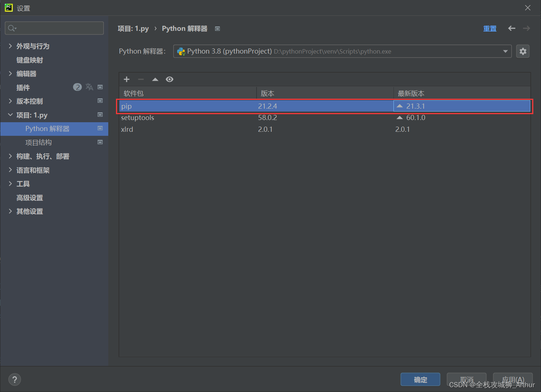
Task: Click xlrd installed version 2.0.1 cell
Action: (x=265, y=130)
